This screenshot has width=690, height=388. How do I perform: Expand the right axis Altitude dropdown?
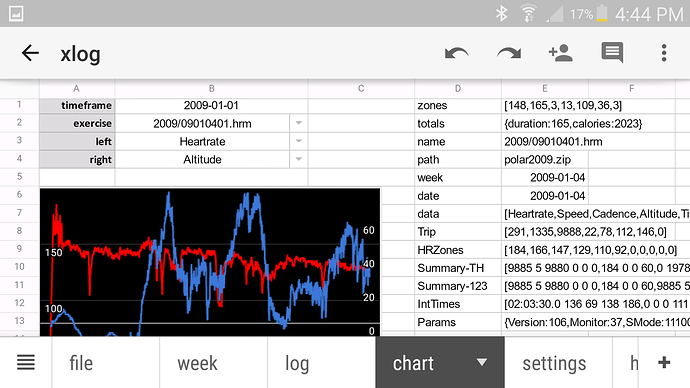point(299,159)
